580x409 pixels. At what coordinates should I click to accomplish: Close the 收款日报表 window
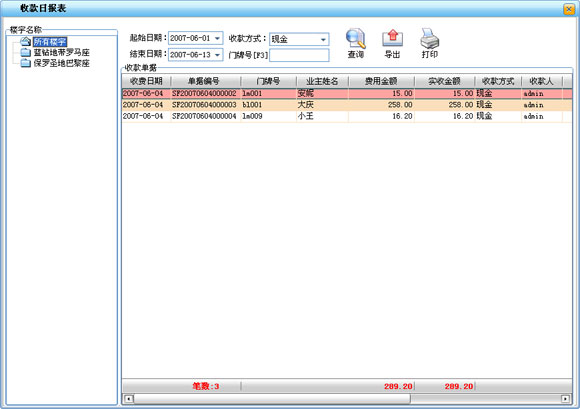[569, 9]
